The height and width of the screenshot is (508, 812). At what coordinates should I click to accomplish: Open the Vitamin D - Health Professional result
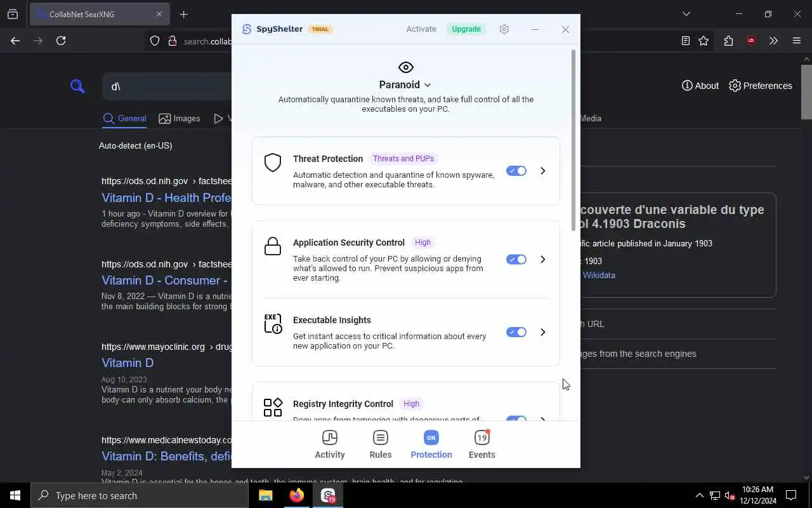[166, 197]
